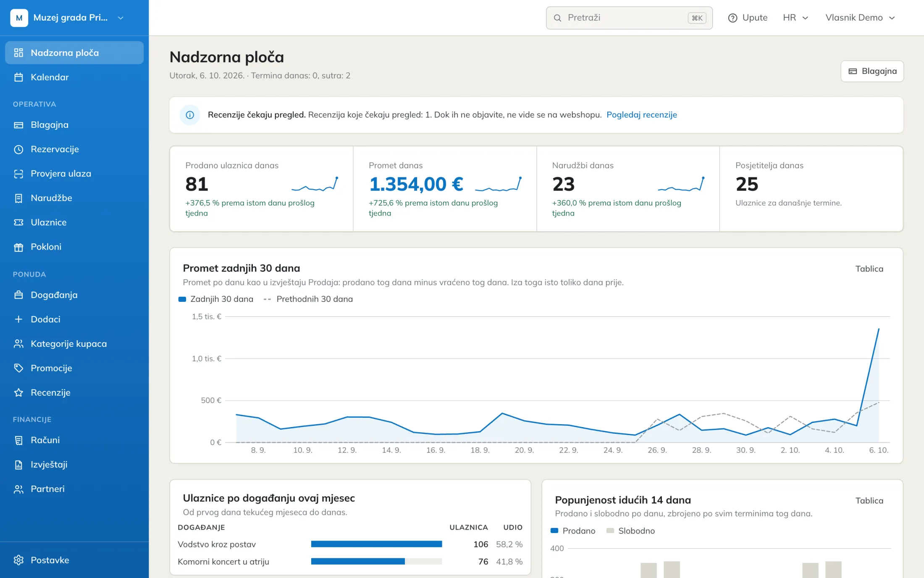Screen dimensions: 924x578
Task: Open the HR language dropdown
Action: 795,18
